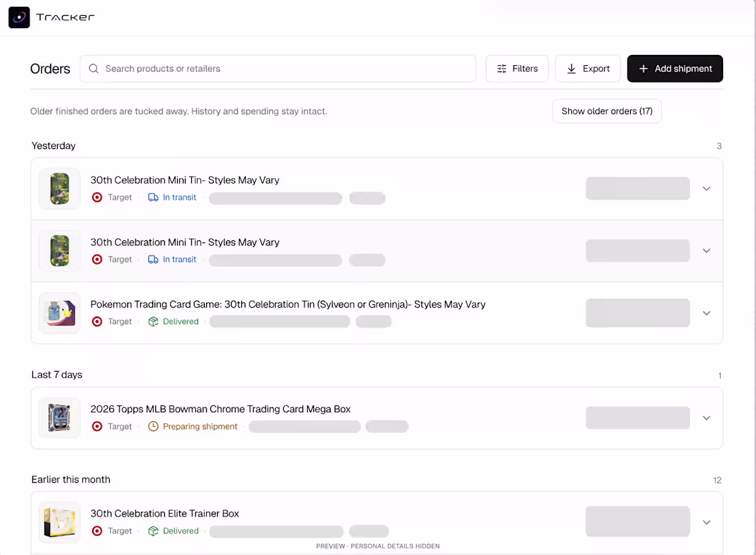Expand the Sylveon or Greninja Tin order

tap(707, 313)
